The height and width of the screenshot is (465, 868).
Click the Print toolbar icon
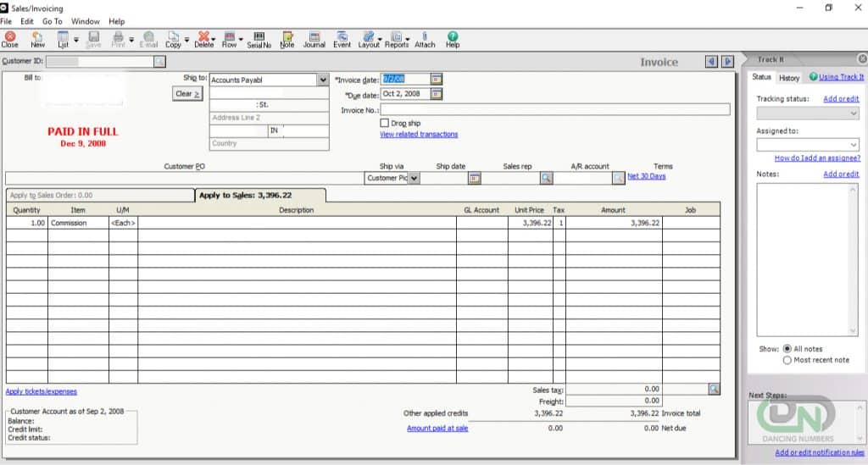click(118, 40)
